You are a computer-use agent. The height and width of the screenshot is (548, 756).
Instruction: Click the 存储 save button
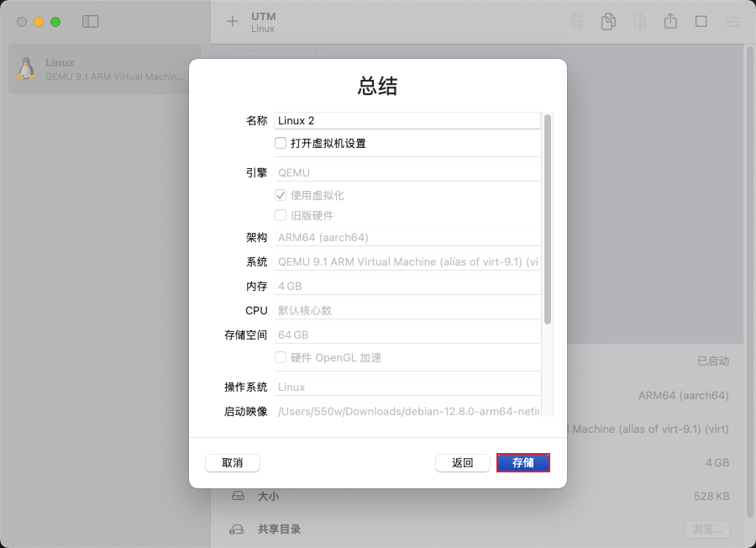[523, 462]
